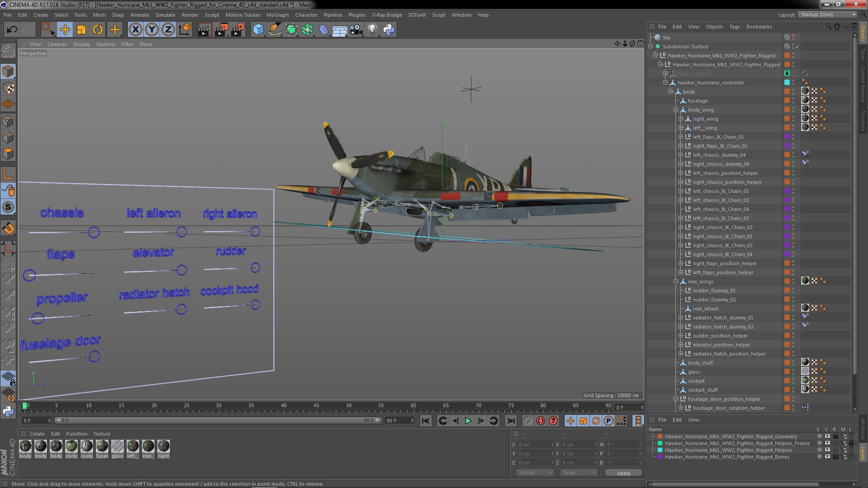Click the Object Manager search icon
868x488 pixels.
point(829,27)
